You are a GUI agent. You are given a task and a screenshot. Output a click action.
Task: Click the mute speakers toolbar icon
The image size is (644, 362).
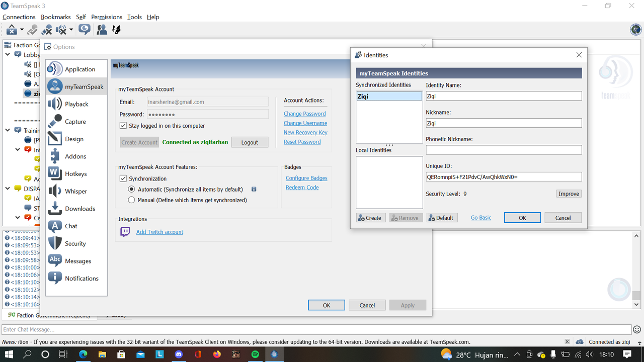coord(61,30)
